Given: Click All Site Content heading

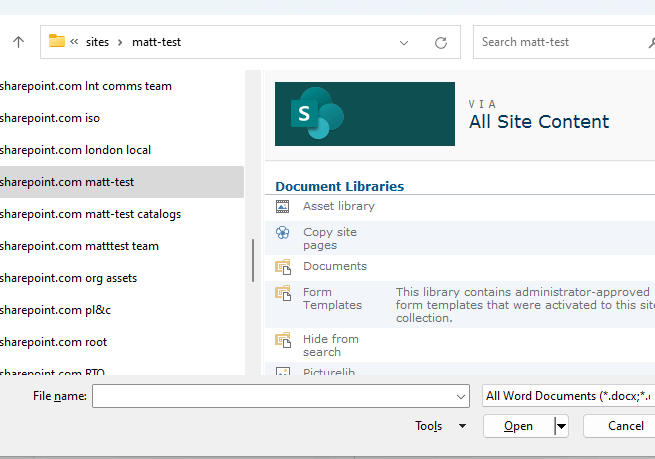Looking at the screenshot, I should 539,122.
